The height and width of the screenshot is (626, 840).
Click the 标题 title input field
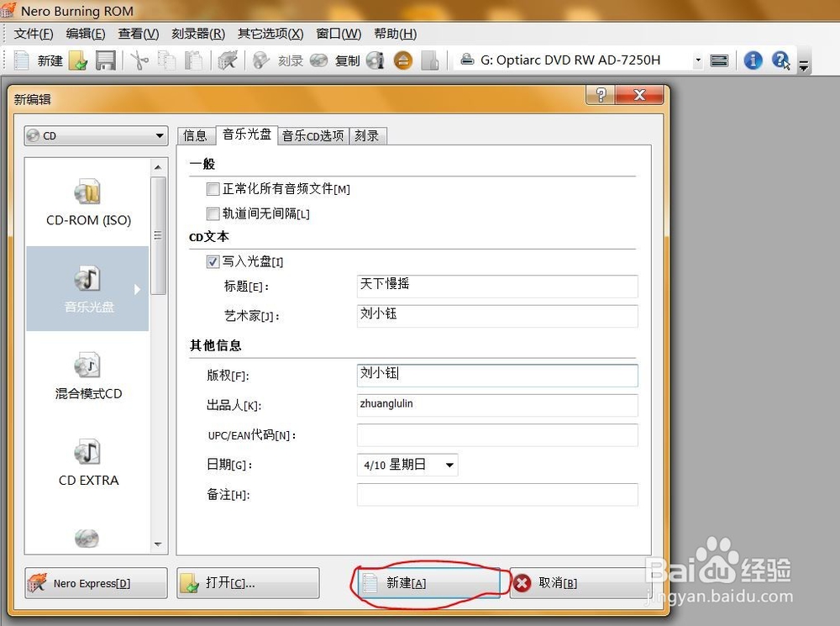[x=497, y=286]
